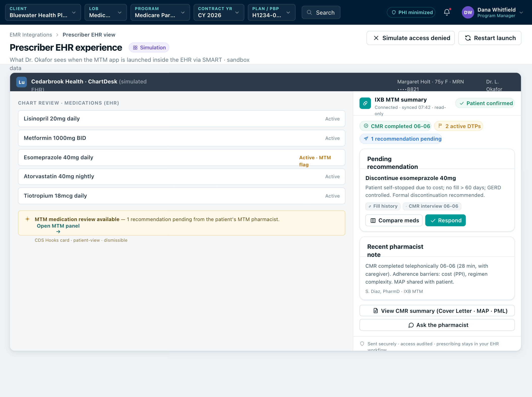Click the Patient confirmed badge
This screenshot has height=397, width=532.
[485, 103]
